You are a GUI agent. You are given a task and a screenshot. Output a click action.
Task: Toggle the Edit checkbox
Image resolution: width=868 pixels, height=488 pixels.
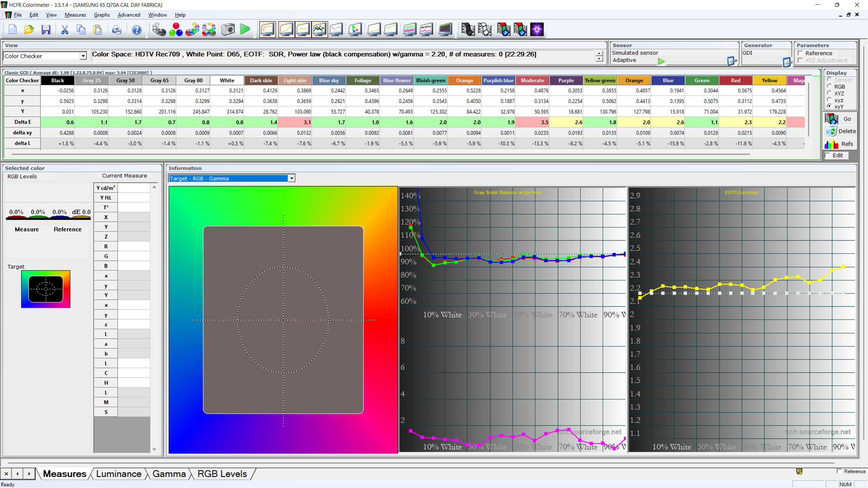(x=828, y=155)
